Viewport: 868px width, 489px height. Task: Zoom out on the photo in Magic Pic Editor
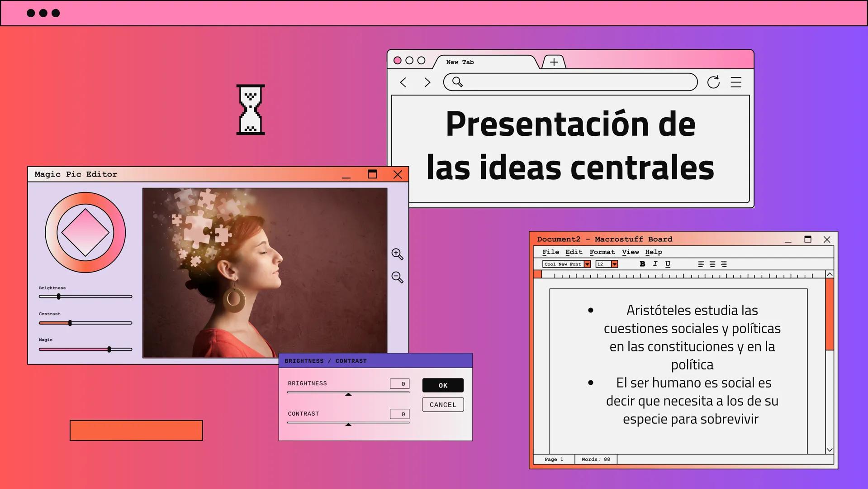click(x=397, y=277)
